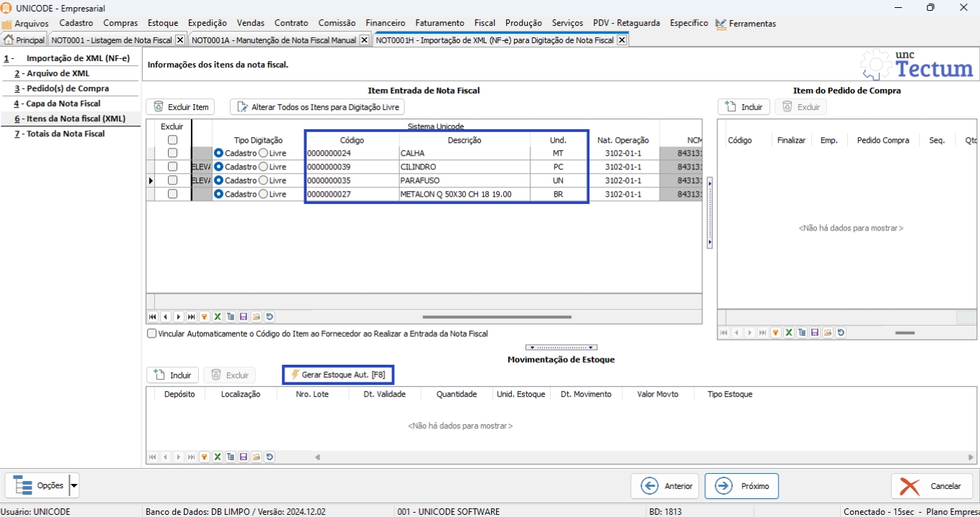Click the purple save layout icon in items grid
The width and height of the screenshot is (980, 517).
243,317
